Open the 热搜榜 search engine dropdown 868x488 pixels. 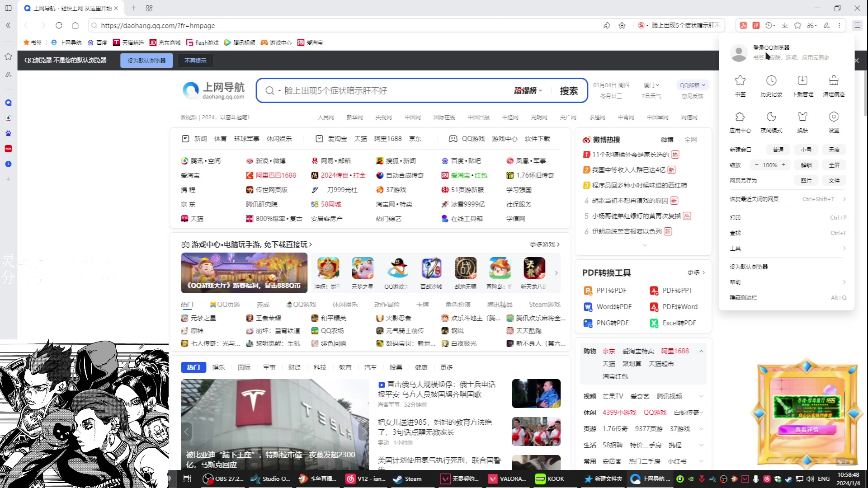tap(528, 91)
